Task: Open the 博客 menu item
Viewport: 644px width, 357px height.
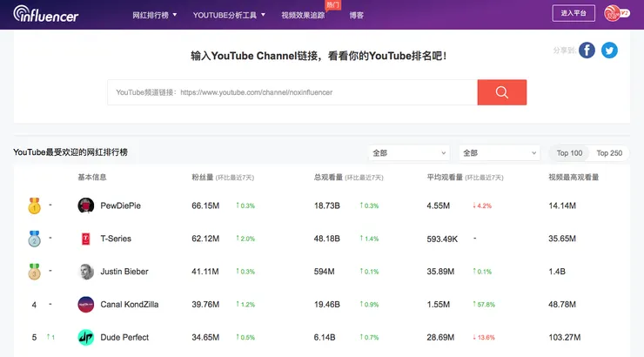Action: pyautogui.click(x=357, y=15)
